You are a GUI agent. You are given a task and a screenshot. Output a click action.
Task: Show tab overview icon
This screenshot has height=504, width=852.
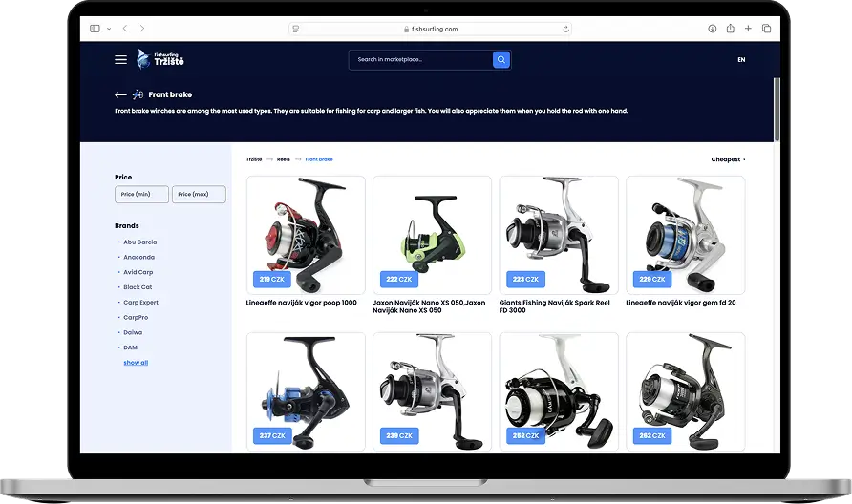coord(766,29)
